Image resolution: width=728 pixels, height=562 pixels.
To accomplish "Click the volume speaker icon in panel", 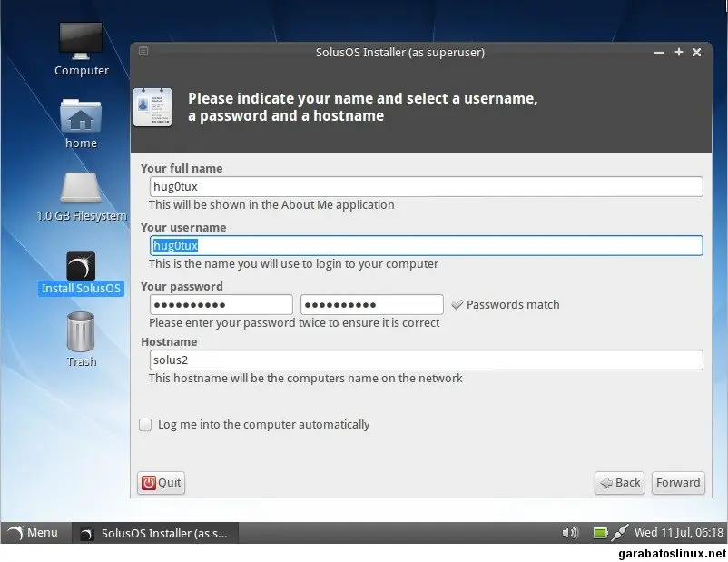I will point(570,533).
